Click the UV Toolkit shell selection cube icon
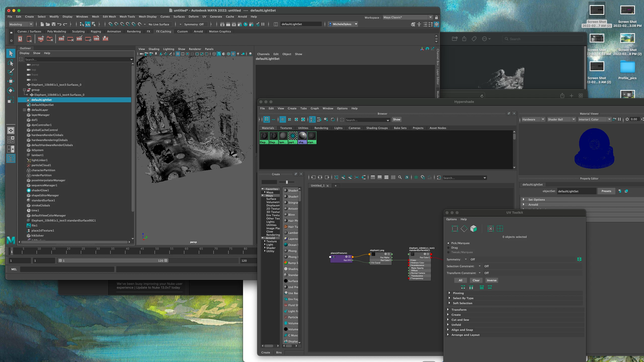Viewport: 644px width, 362px height. pyautogui.click(x=473, y=229)
